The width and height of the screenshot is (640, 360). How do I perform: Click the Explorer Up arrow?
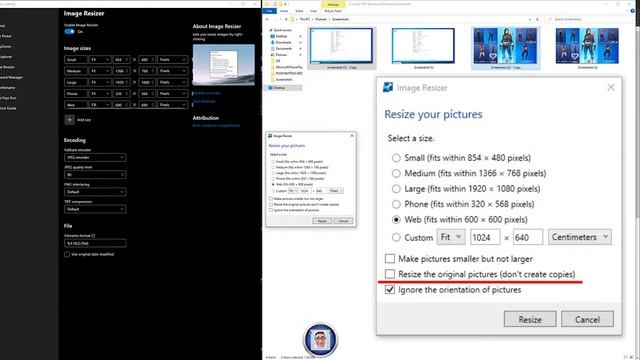pos(286,19)
